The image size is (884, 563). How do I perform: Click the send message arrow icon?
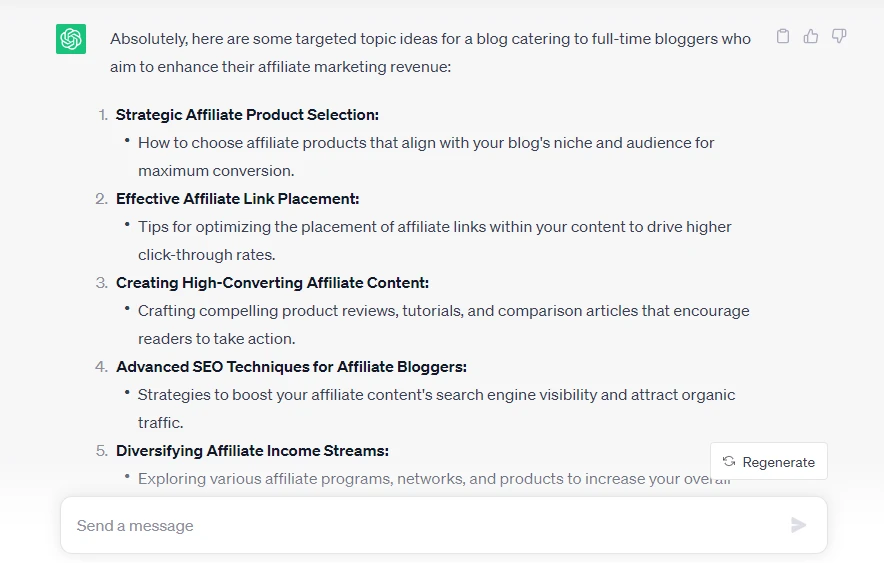click(798, 525)
